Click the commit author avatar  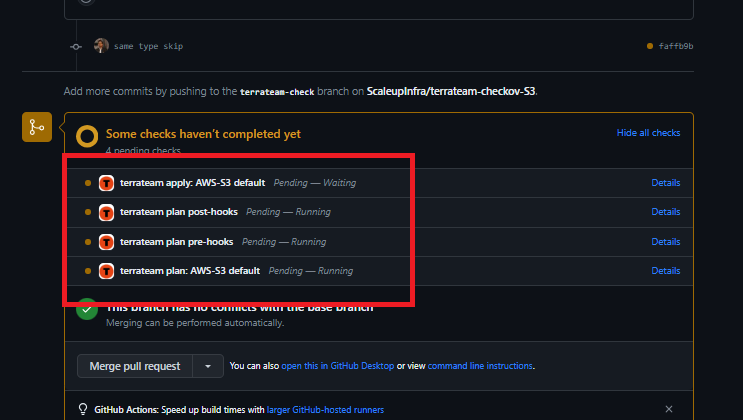pyautogui.click(x=101, y=46)
